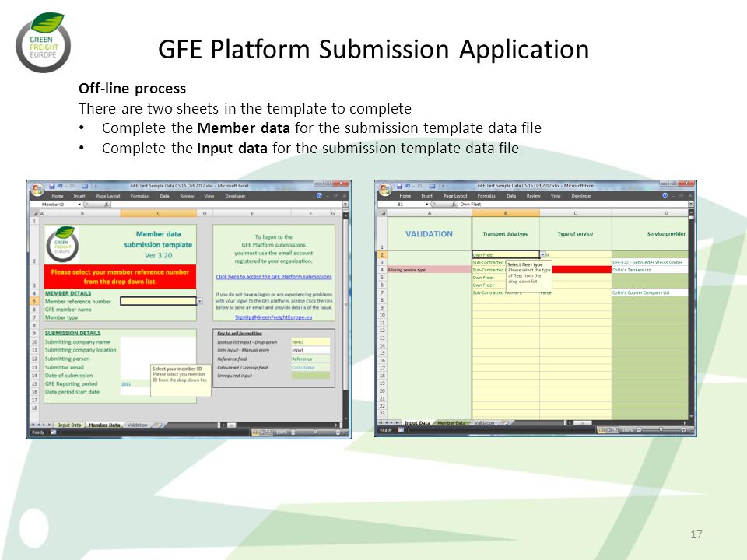Viewport: 747px width, 560px height.
Task: Open Home ribbon tab in Member Data window
Action: point(57,196)
